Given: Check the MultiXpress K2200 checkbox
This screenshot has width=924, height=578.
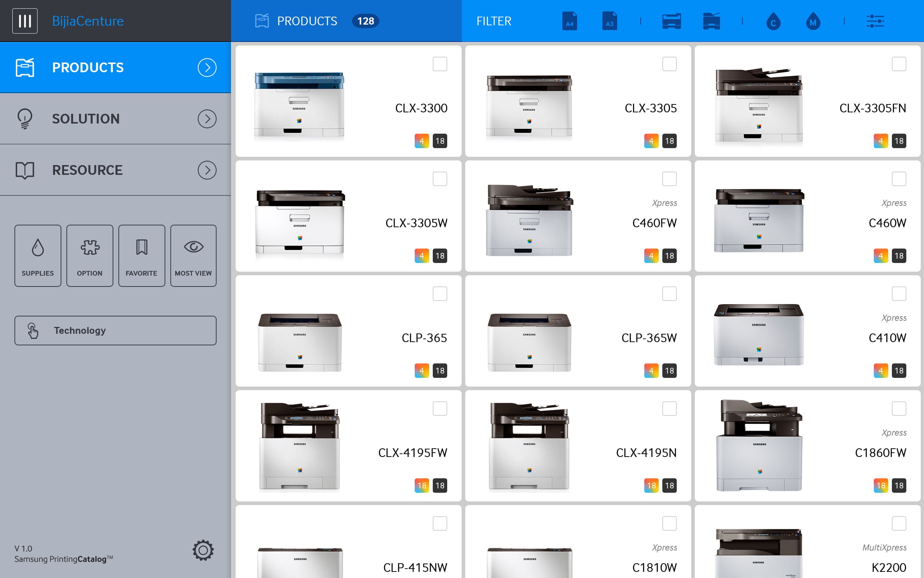Looking at the screenshot, I should coord(899,523).
